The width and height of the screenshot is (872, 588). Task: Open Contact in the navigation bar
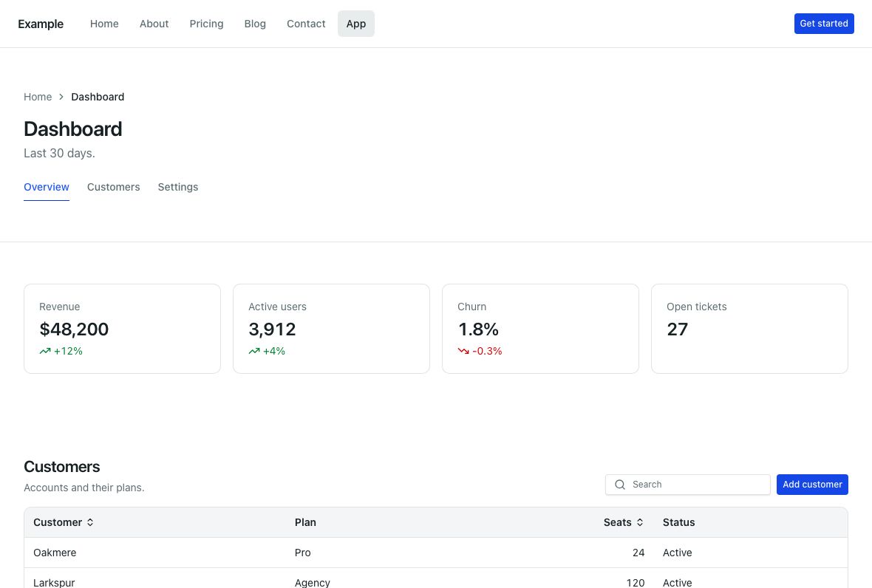(x=306, y=24)
